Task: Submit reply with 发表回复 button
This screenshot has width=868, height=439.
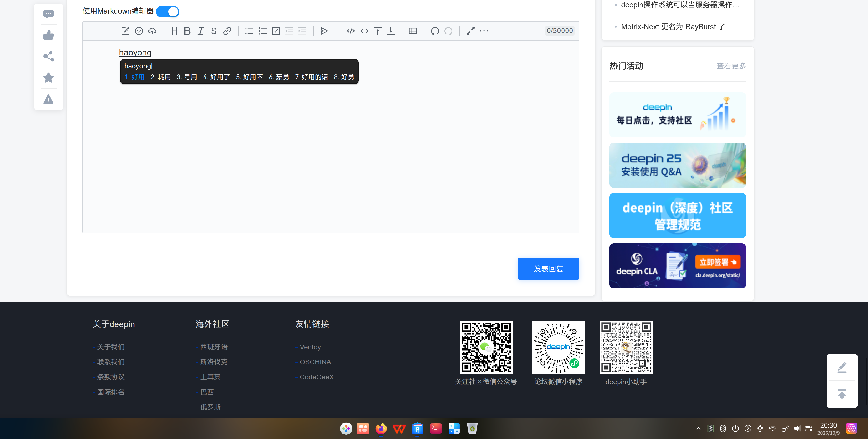Action: coord(549,269)
